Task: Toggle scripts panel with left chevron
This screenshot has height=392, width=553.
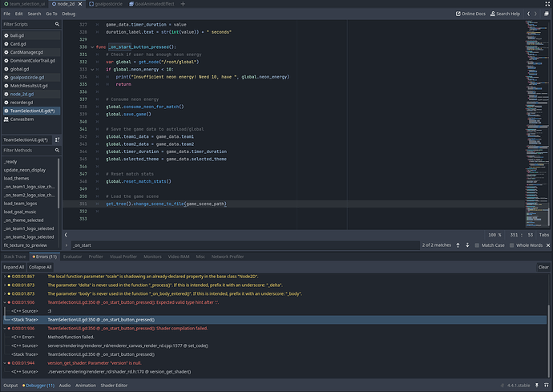Action: (x=66, y=235)
